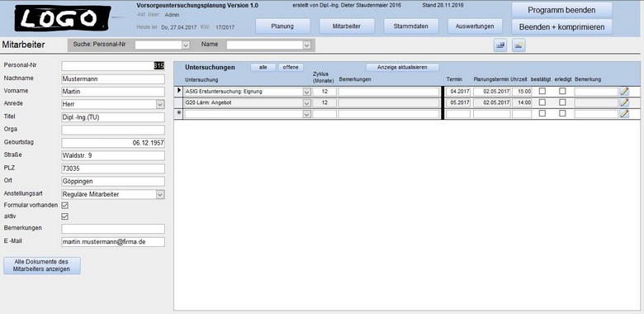Toggle erledigt checkbox for G20 Lärm
This screenshot has height=314, width=644.
(x=562, y=102)
